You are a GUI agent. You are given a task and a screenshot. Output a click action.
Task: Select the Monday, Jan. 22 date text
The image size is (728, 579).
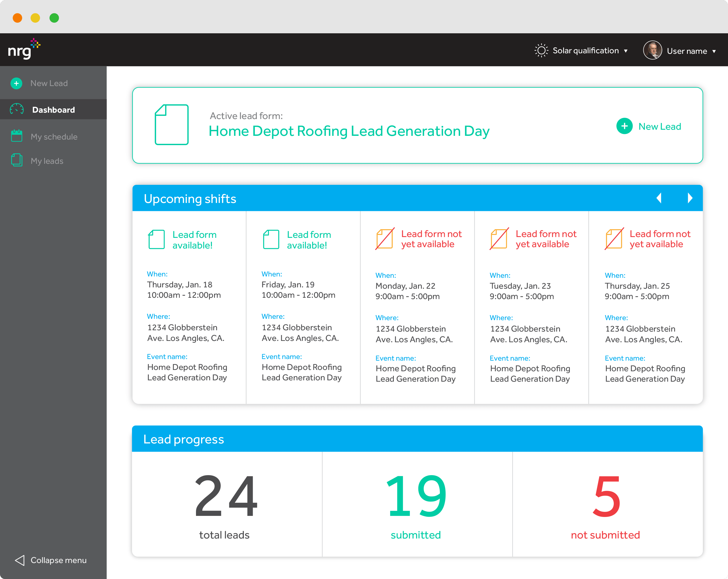[x=405, y=286]
